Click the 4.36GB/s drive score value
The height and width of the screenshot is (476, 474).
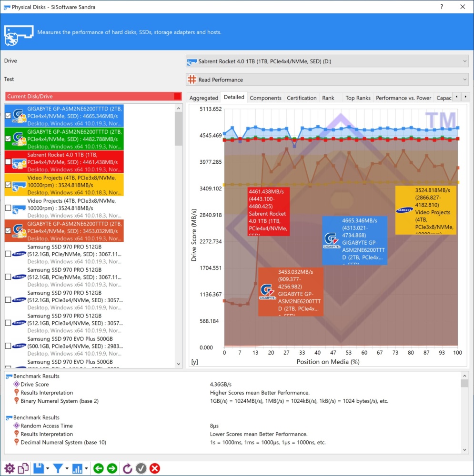click(221, 384)
